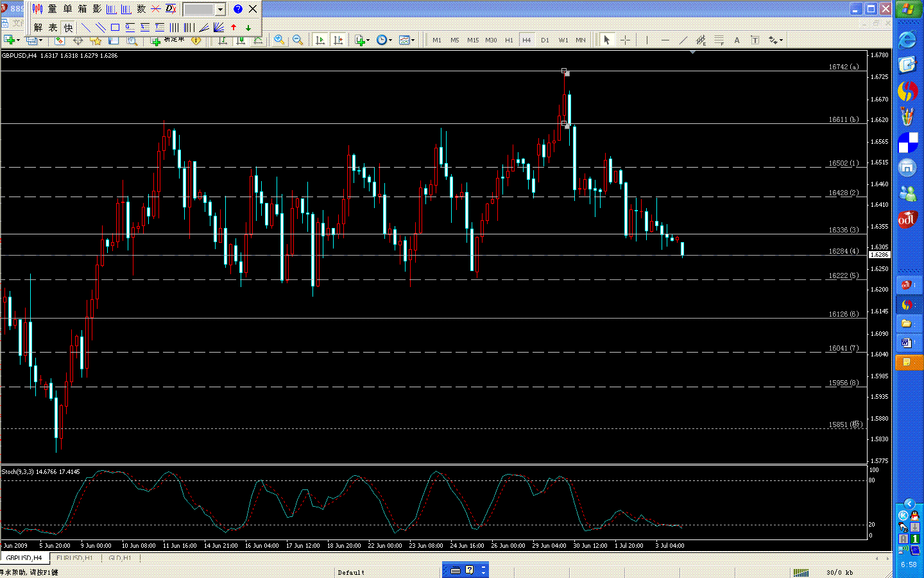Select the H4 timeframe button
This screenshot has width=924, height=578.
pos(527,40)
